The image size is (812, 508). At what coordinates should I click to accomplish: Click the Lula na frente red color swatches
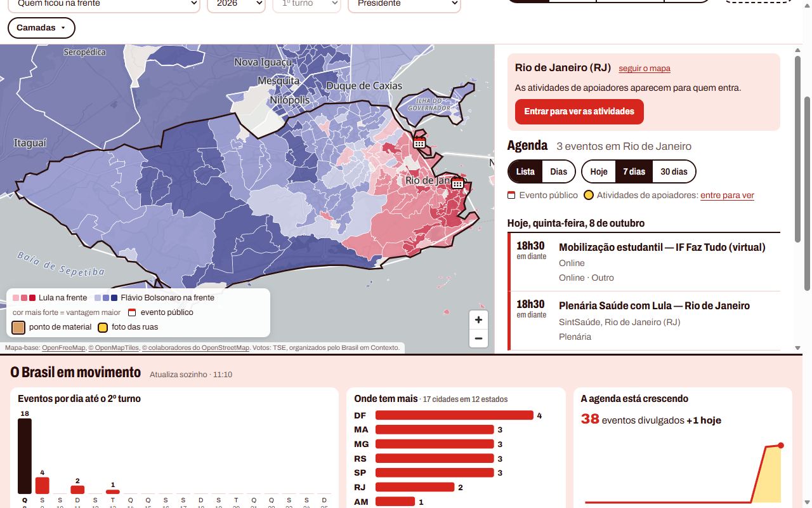coord(24,298)
